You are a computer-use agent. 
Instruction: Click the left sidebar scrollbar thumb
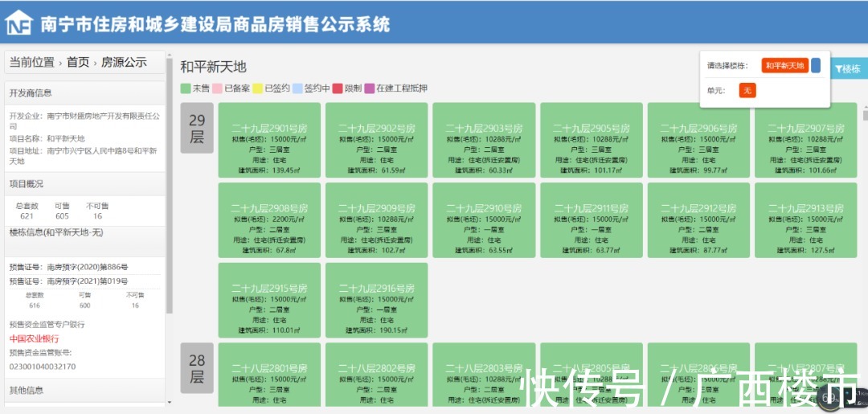(x=170, y=186)
